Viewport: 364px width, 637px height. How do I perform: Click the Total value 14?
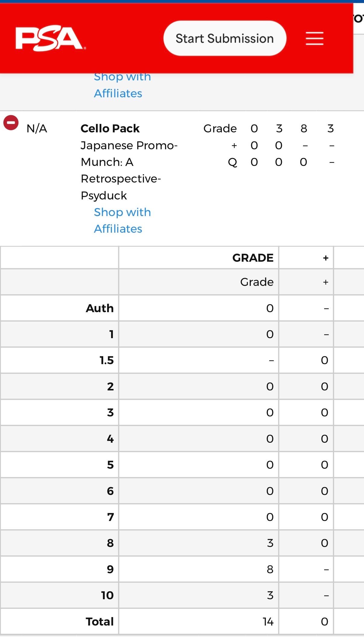[268, 622]
